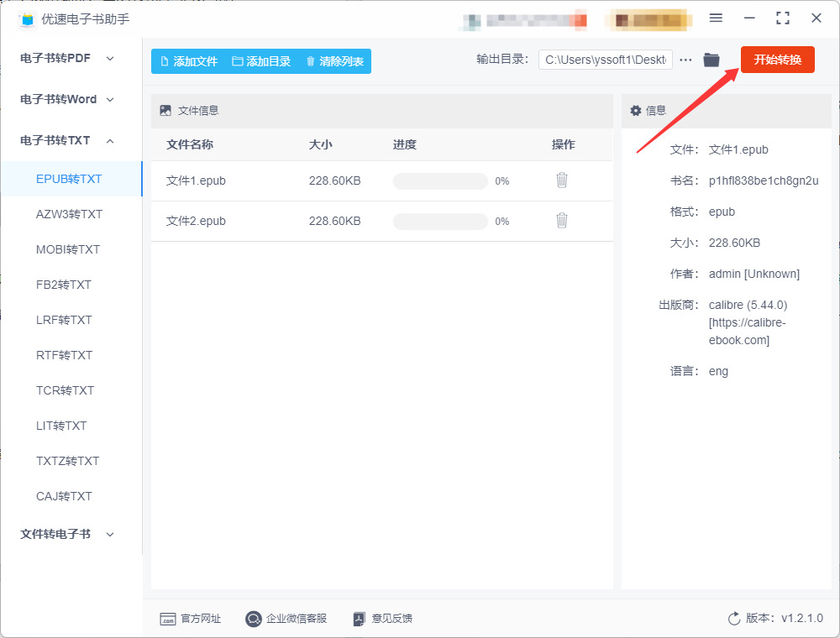Click 添加目录 to add folder

coord(261,61)
